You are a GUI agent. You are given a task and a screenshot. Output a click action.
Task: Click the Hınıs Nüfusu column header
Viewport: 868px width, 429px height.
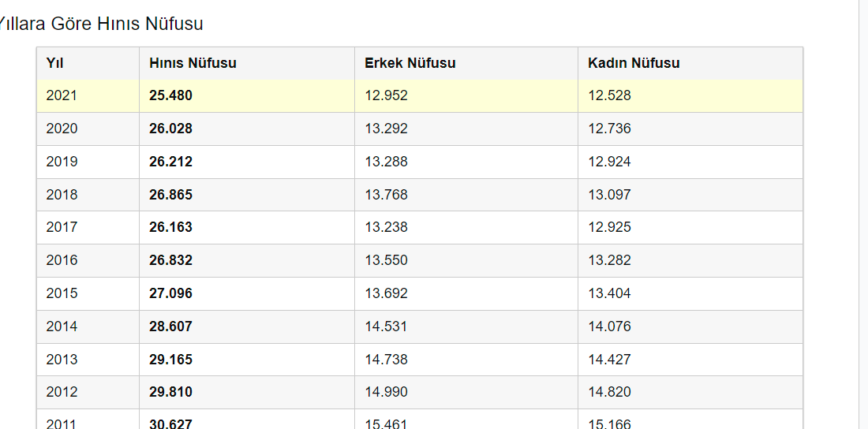[x=193, y=63]
